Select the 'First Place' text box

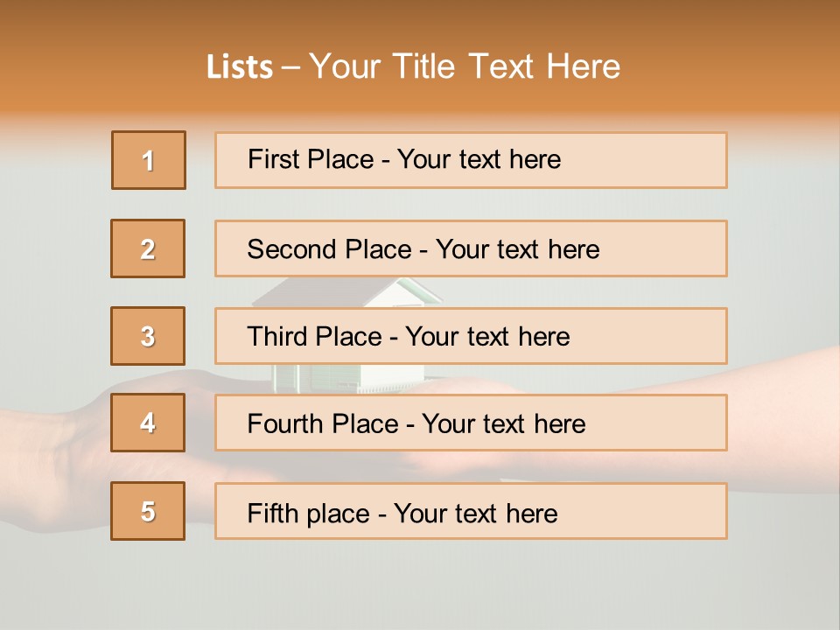(x=471, y=160)
